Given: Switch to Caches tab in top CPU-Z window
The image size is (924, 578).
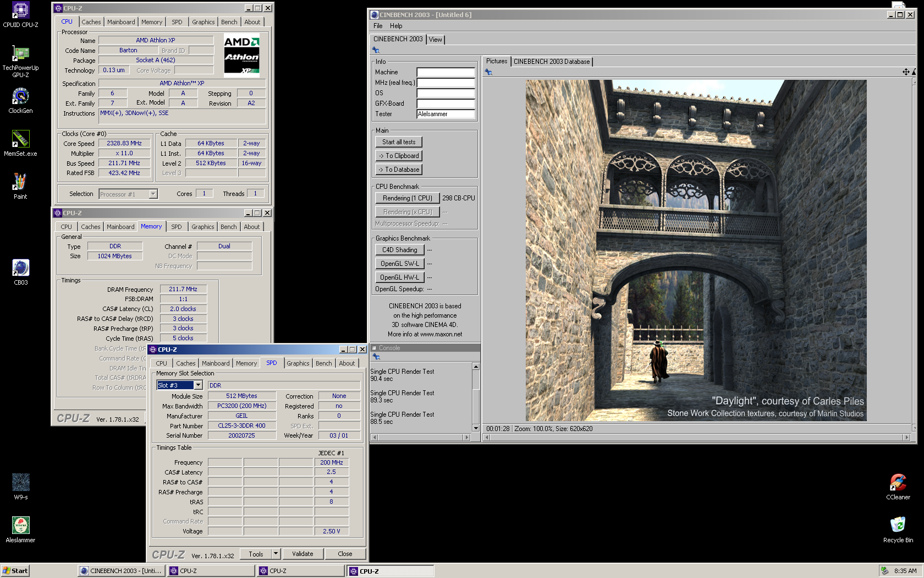Looking at the screenshot, I should point(91,22).
